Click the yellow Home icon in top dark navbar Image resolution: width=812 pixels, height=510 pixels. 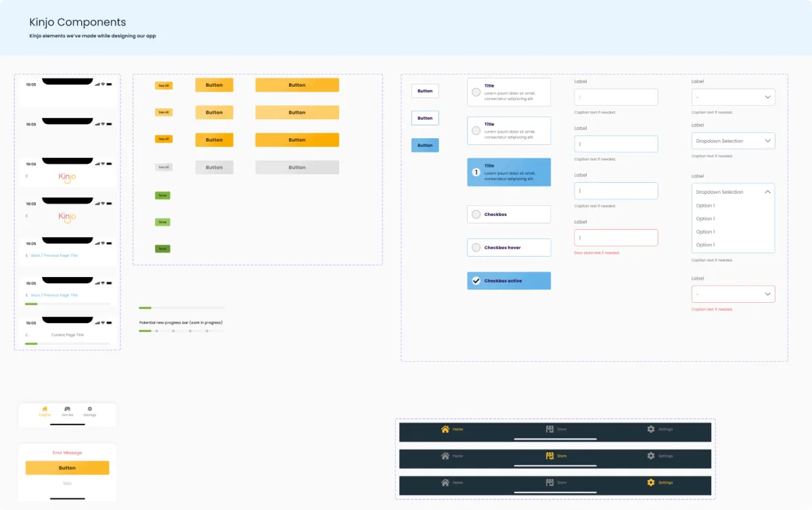pos(445,429)
